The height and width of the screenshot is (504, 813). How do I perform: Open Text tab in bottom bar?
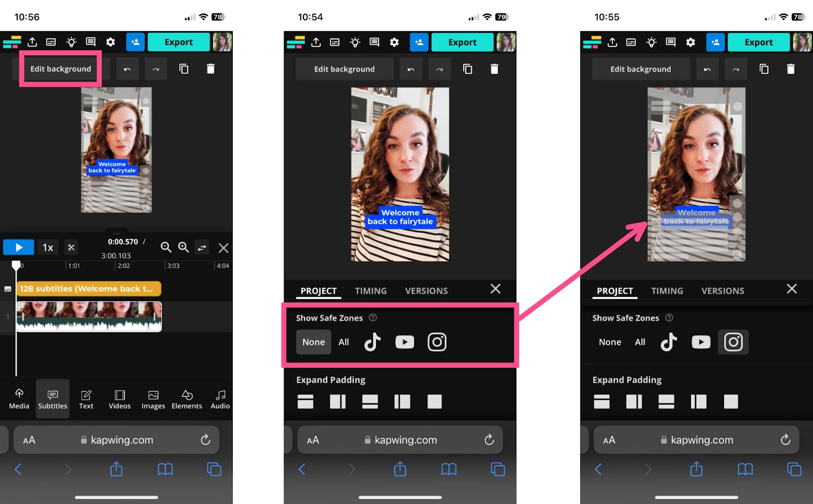pyautogui.click(x=86, y=399)
